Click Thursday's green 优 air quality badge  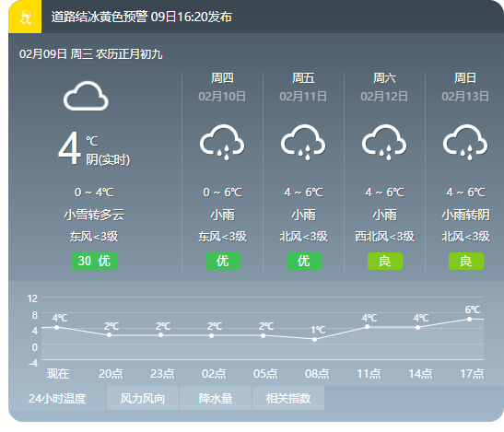(x=223, y=261)
